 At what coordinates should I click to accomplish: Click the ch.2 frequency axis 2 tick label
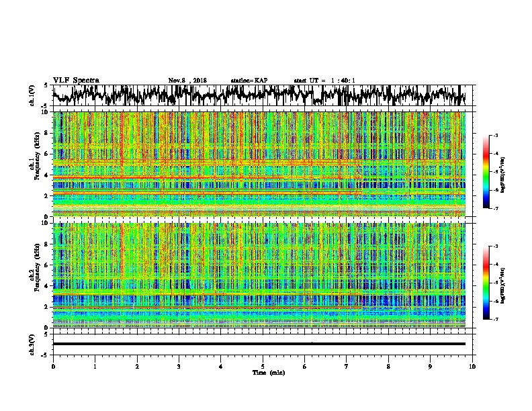(48, 307)
